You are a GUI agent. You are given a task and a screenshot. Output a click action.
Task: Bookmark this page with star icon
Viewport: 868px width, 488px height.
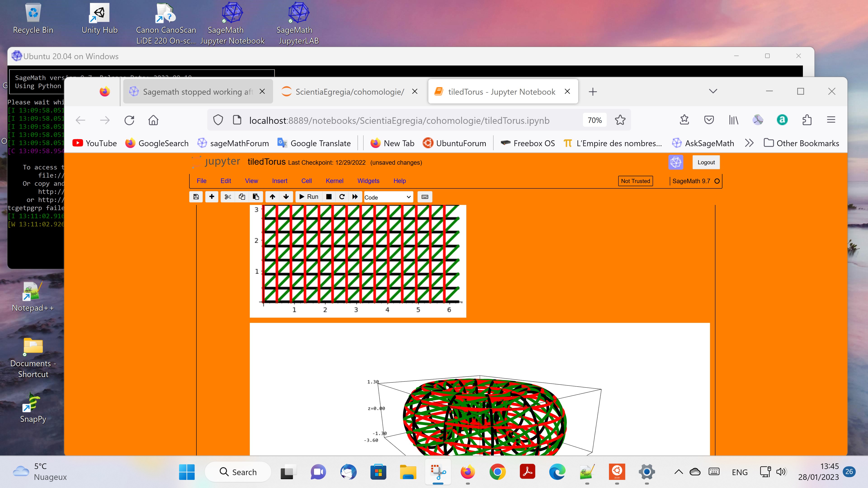620,120
